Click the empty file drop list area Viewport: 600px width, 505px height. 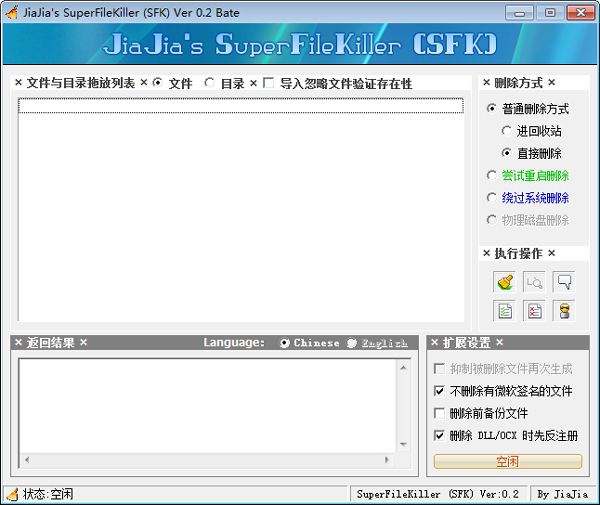click(241, 209)
